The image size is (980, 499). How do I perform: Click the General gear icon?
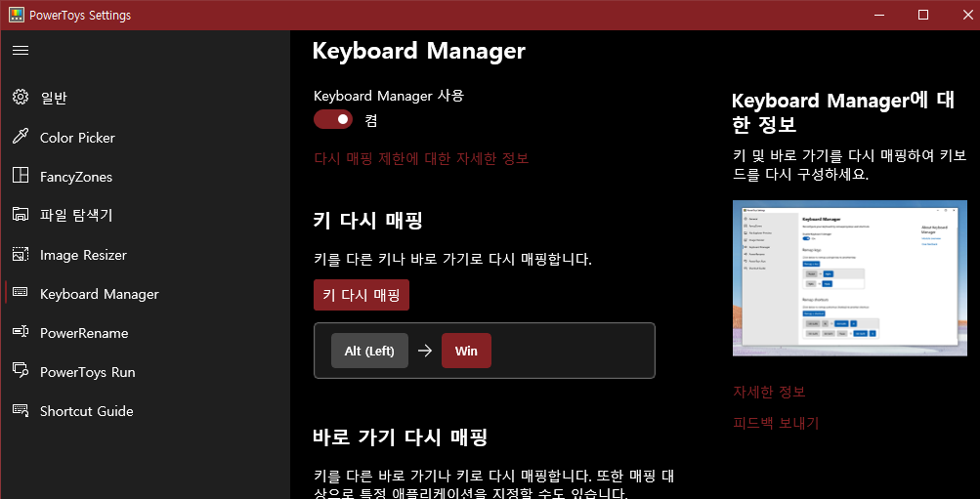click(21, 97)
